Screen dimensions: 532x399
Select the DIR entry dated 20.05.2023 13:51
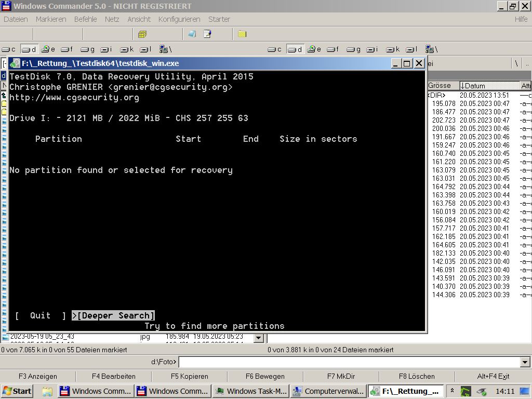[479, 96]
